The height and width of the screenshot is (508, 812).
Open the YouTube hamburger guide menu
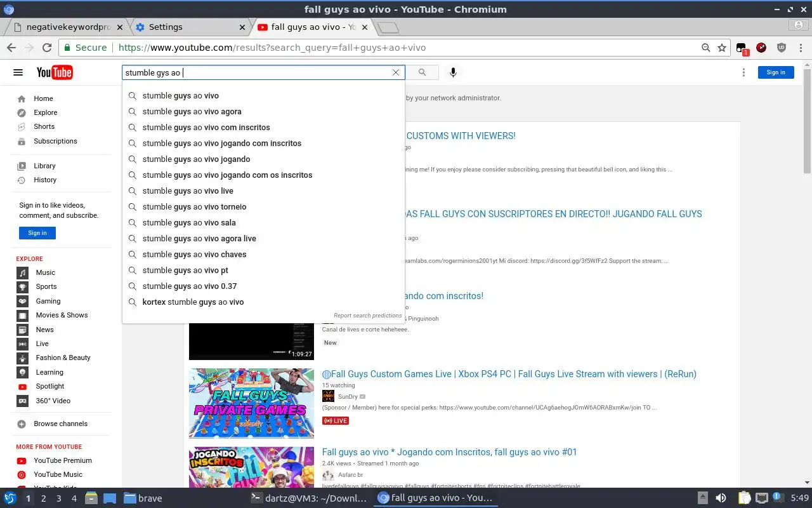point(18,72)
